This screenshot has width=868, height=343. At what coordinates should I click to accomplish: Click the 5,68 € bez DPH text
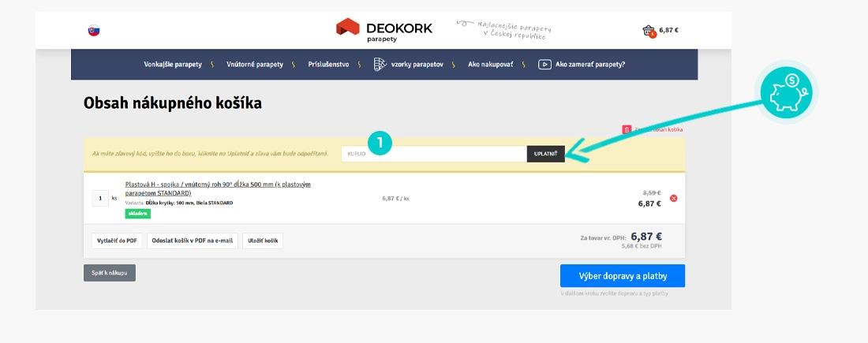641,246
